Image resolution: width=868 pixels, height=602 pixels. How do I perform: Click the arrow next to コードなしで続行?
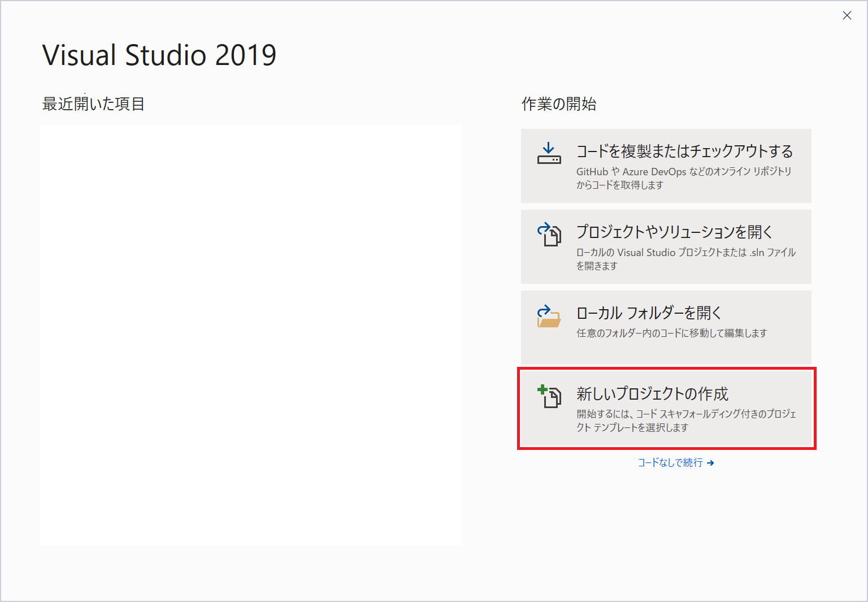[x=710, y=463]
